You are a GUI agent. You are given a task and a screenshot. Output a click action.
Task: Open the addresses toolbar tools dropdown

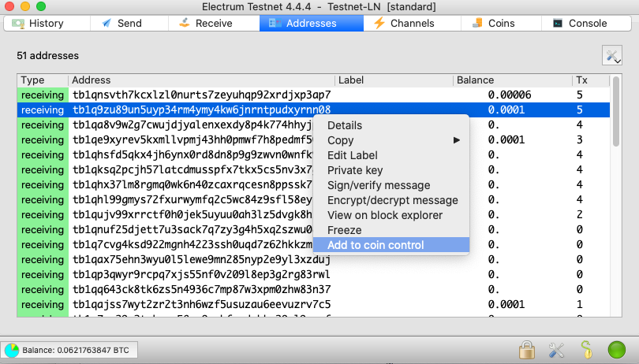[612, 55]
